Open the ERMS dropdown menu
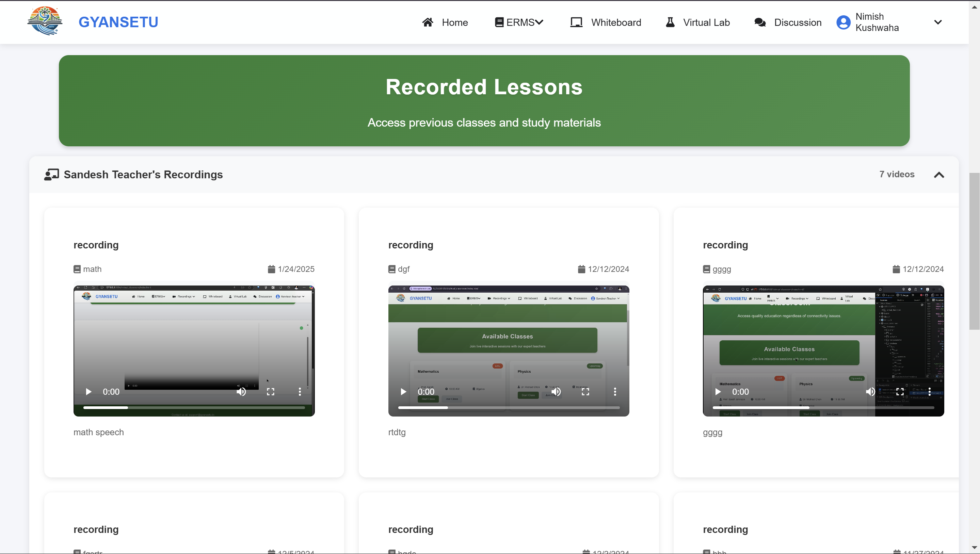This screenshot has height=554, width=980. (519, 22)
